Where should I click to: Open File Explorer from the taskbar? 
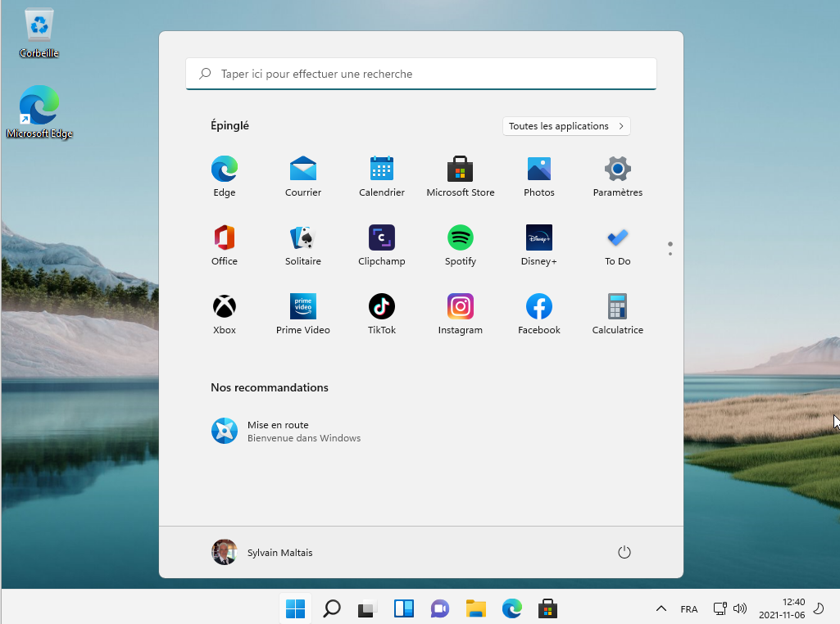[475, 608]
